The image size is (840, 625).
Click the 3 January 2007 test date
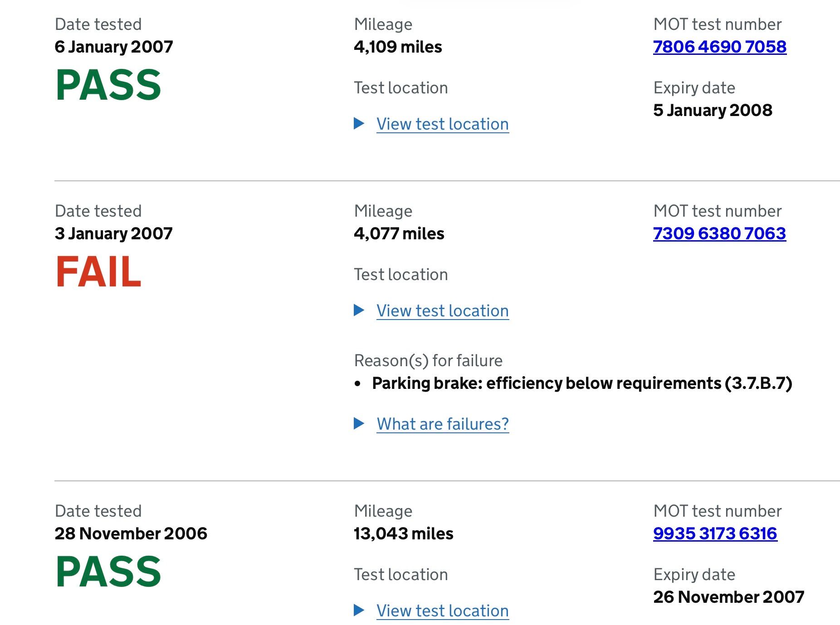pos(113,234)
